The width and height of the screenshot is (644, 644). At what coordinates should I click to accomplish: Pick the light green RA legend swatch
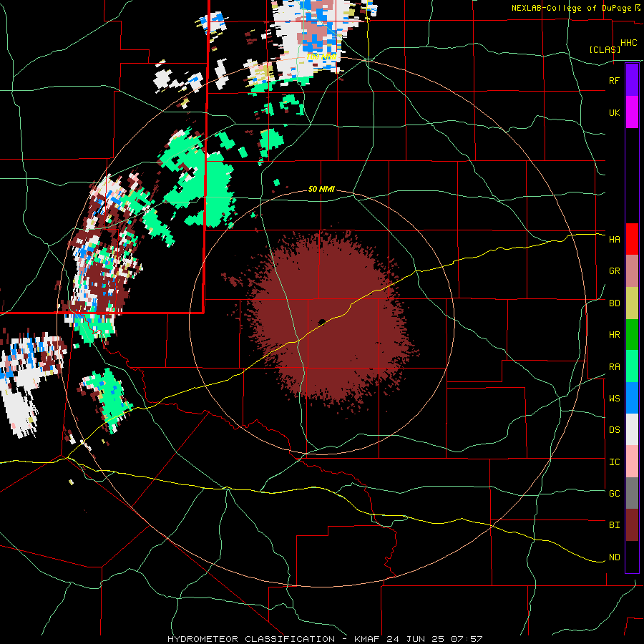pyautogui.click(x=632, y=366)
